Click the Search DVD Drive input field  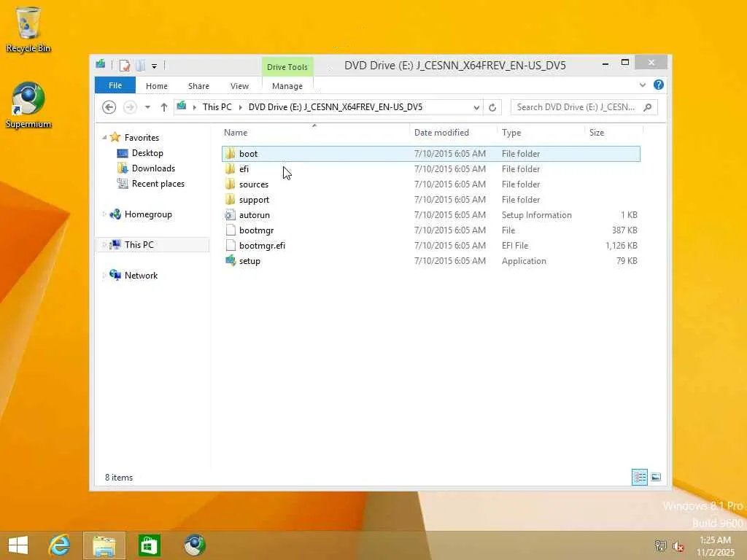pos(584,107)
